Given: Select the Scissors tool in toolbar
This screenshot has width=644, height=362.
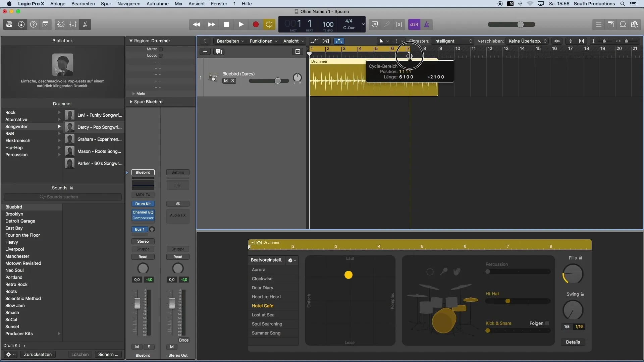Looking at the screenshot, I should point(85,24).
